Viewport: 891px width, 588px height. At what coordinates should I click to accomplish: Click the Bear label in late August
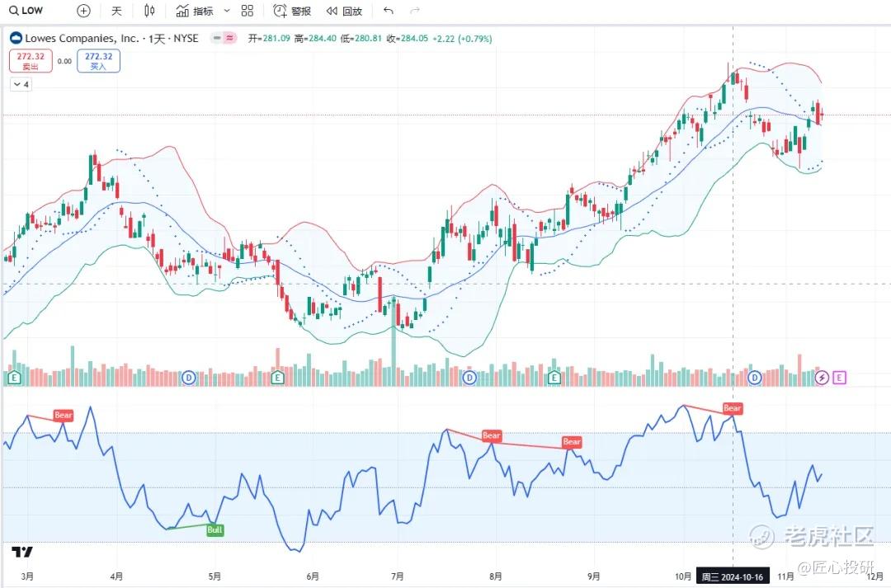pyautogui.click(x=572, y=441)
